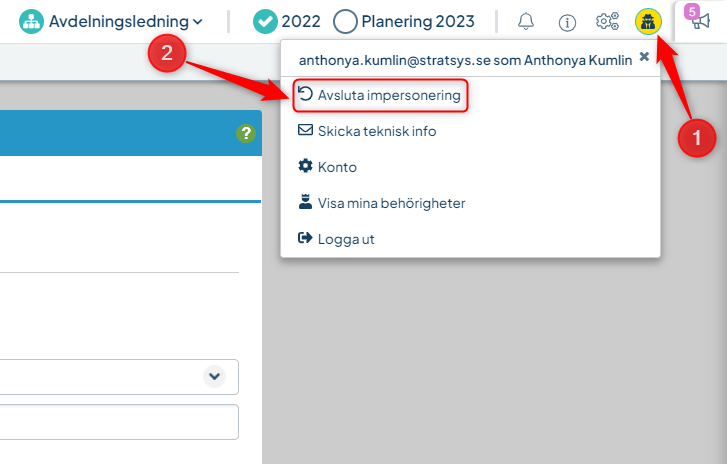Screen dimensions: 727x464
Task: Click the gear icon next to Konto
Action: (x=305, y=166)
